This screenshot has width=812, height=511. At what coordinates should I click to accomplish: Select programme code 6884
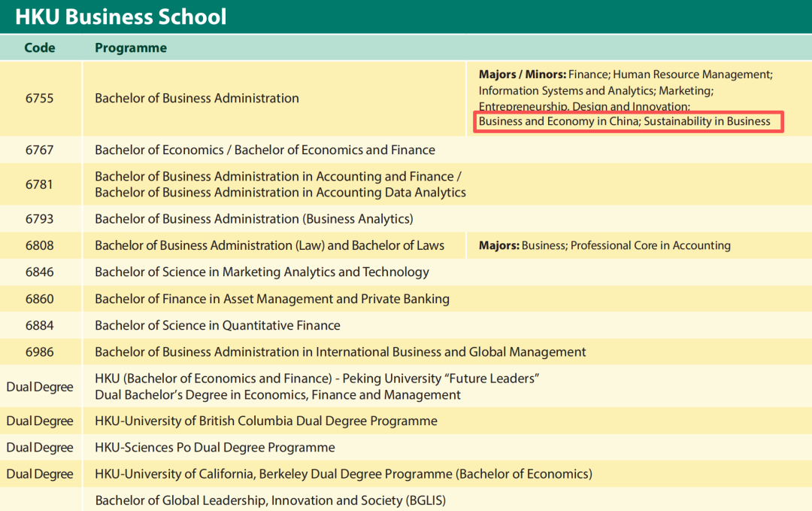click(x=39, y=325)
